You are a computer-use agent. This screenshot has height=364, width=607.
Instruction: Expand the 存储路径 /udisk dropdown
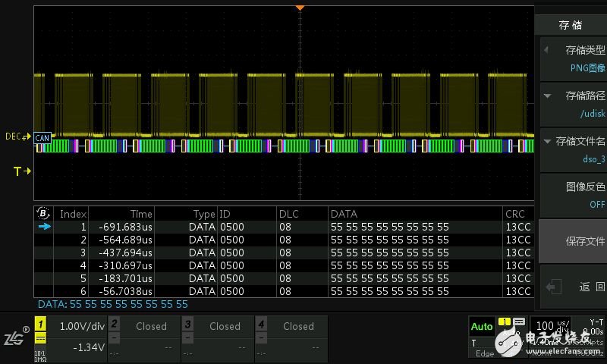(x=574, y=104)
